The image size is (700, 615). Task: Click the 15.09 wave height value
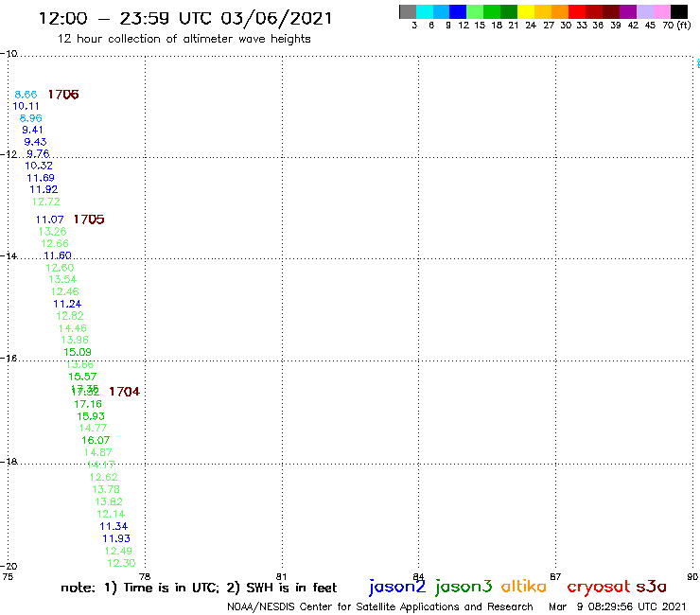(78, 352)
